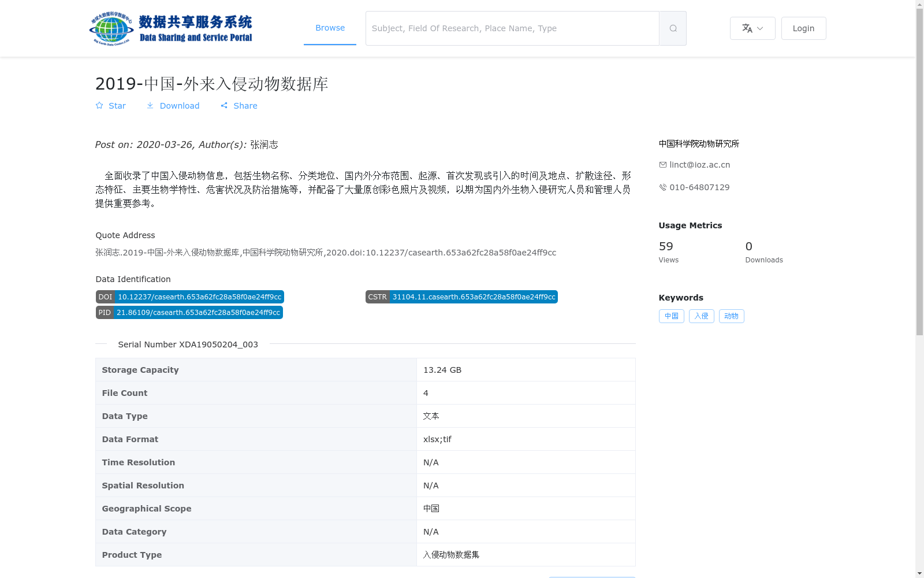924x578 pixels.
Task: Select the Browse tab
Action: click(330, 28)
